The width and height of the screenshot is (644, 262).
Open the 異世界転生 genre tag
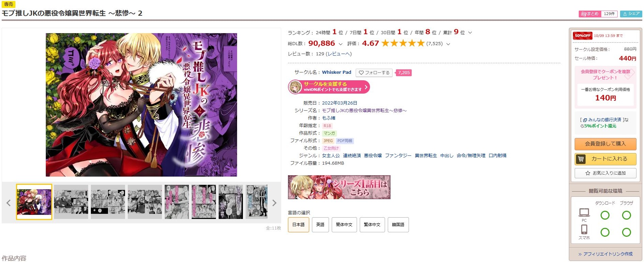pyautogui.click(x=426, y=156)
